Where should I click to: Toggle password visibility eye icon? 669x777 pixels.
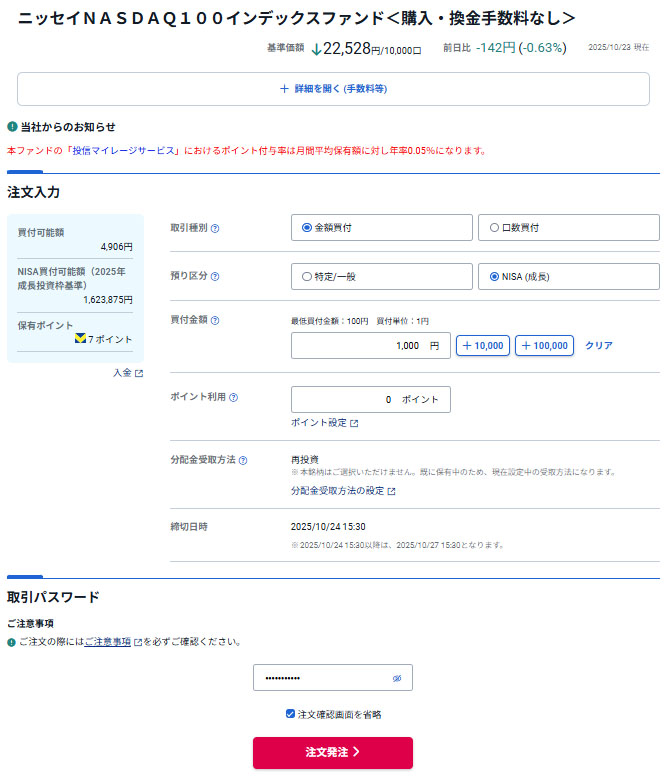(x=397, y=678)
